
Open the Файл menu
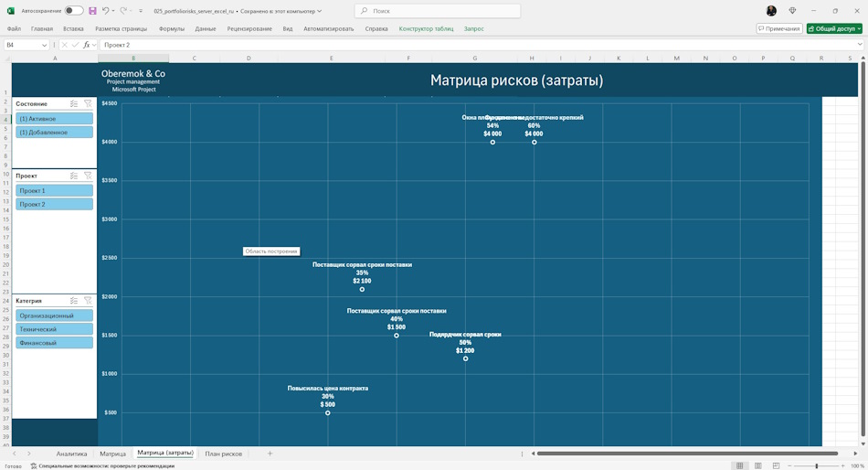click(14, 29)
